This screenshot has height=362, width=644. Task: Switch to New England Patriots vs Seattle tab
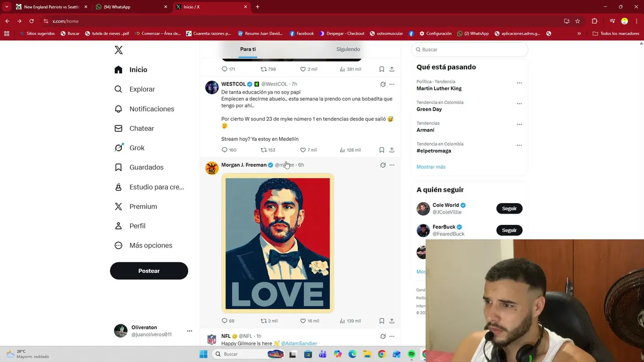point(51,7)
